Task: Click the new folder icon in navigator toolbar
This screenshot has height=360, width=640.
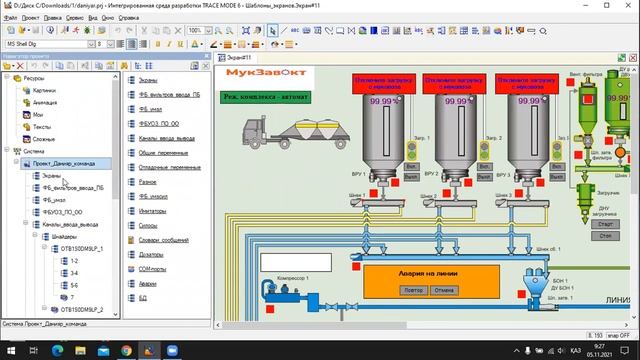Action: point(7,66)
